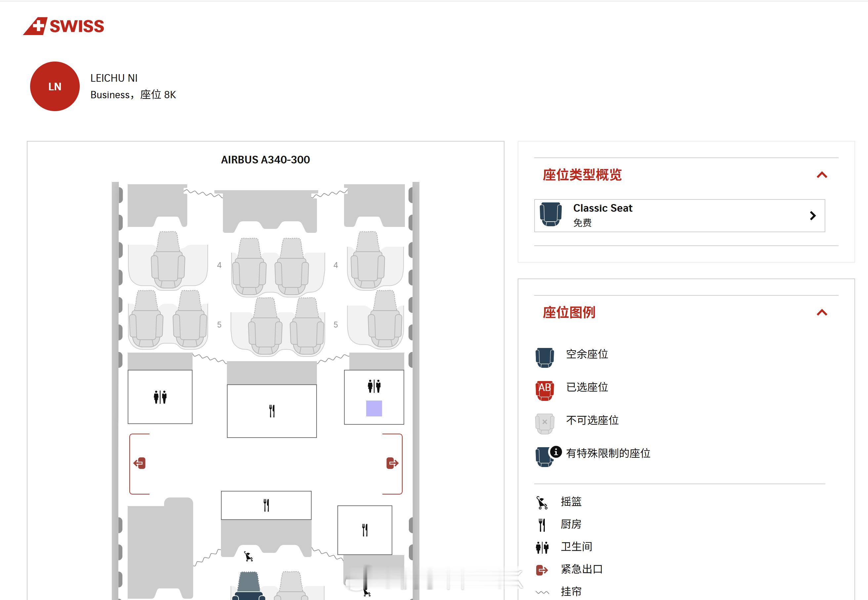868x600 pixels.
Task: Open Classic Seat details via the arrow
Action: (813, 215)
